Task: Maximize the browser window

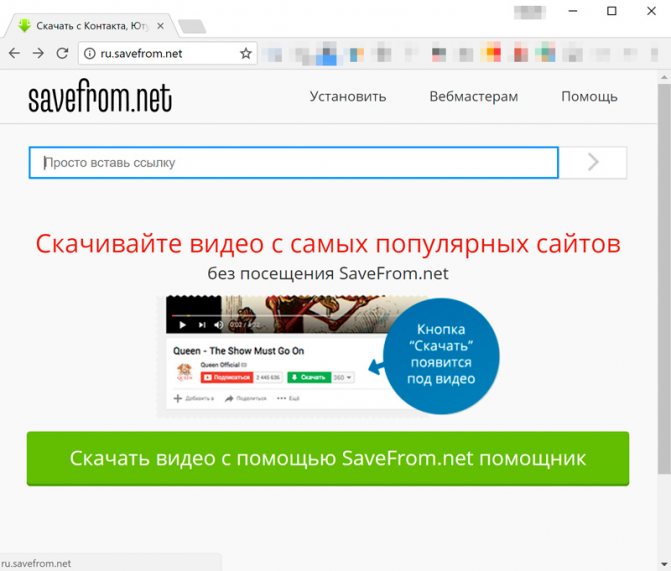Action: (x=612, y=11)
